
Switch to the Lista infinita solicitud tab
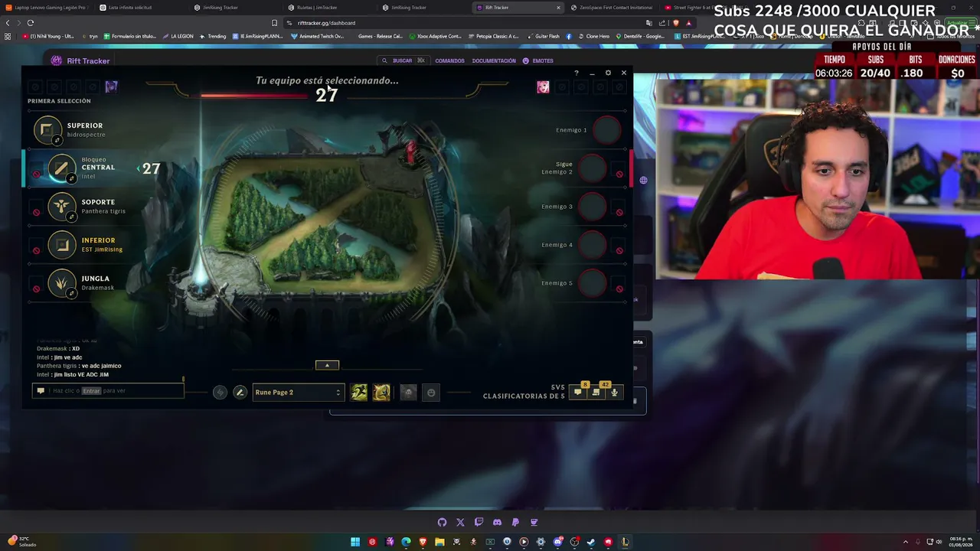click(x=141, y=8)
